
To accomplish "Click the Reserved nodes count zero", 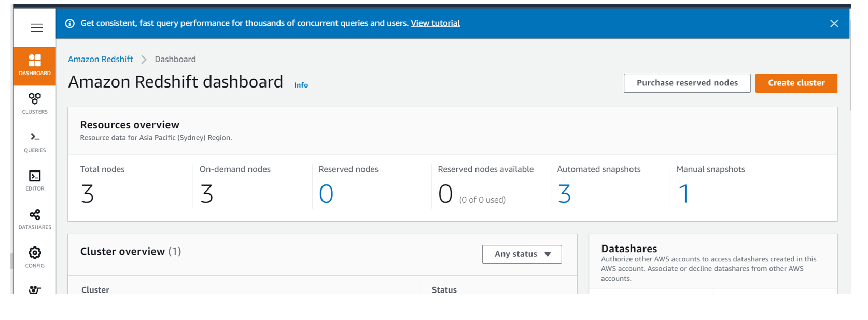I will tap(326, 194).
